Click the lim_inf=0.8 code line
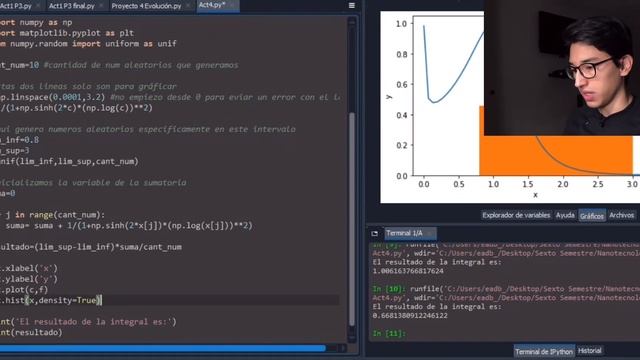This screenshot has height=360, width=640. pos(20,140)
